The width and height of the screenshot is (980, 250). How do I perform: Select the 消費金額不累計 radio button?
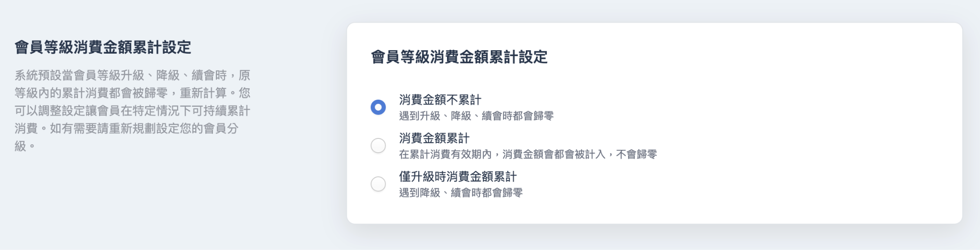(x=378, y=107)
